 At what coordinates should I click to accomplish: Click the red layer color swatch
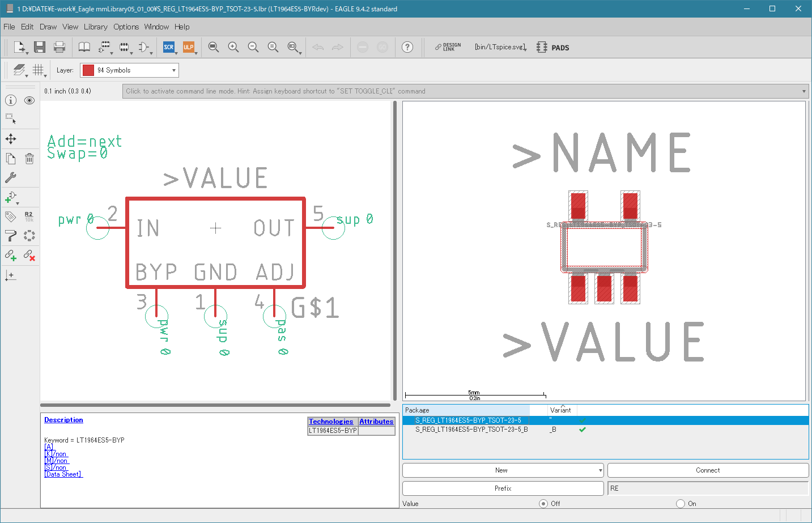(88, 70)
